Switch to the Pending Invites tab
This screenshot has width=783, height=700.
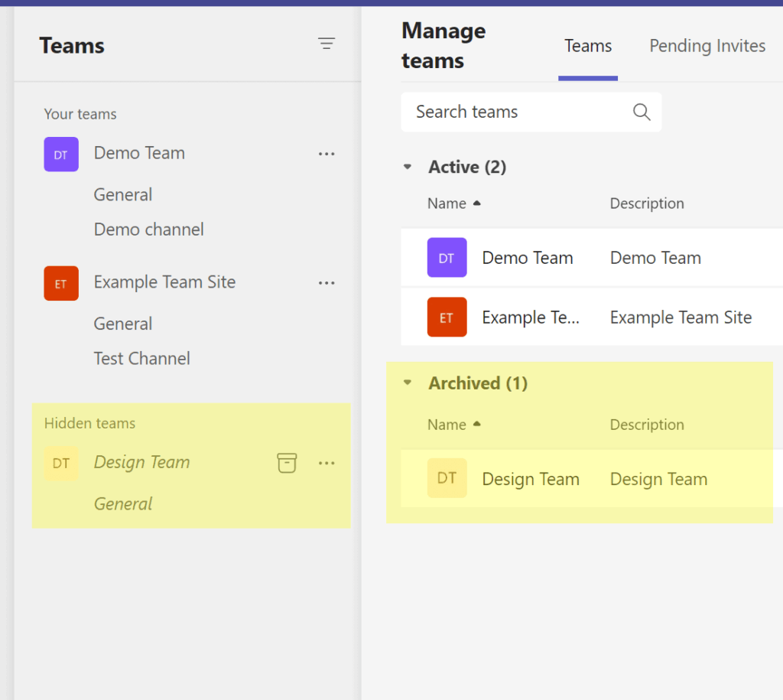click(707, 46)
